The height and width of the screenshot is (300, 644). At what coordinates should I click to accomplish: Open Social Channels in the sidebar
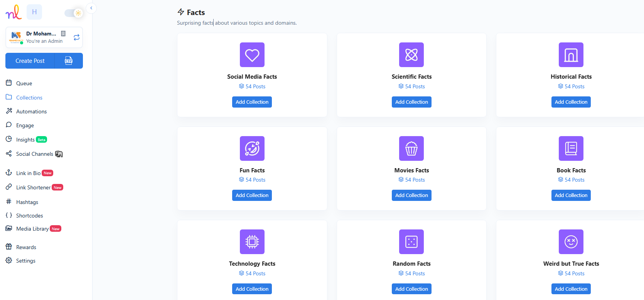[34, 154]
